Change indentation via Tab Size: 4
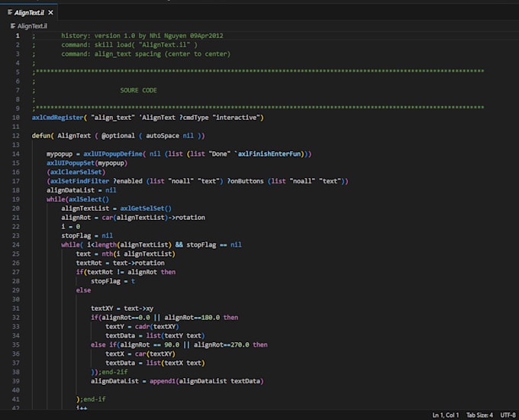The height and width of the screenshot is (420, 519). tap(479, 415)
